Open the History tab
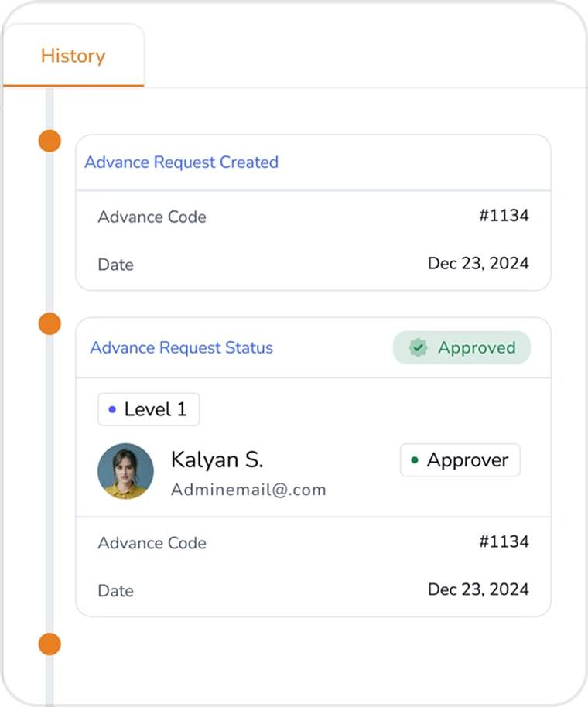The image size is (588, 707). pyautogui.click(x=73, y=56)
